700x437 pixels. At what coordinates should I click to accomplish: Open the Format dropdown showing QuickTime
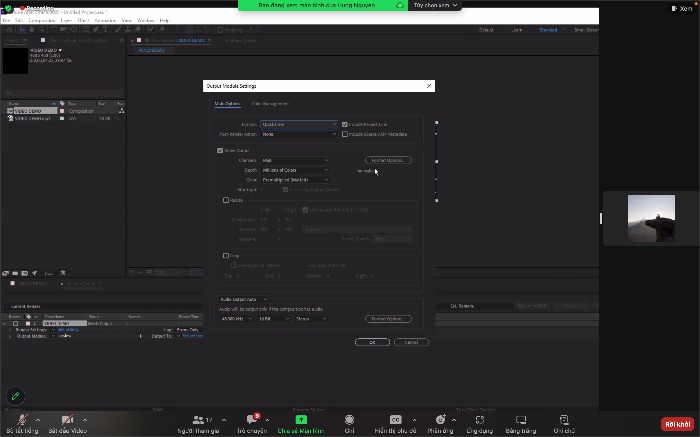point(299,125)
